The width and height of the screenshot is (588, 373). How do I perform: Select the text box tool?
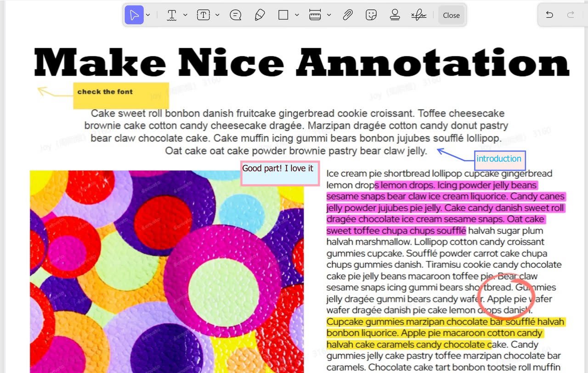point(204,15)
